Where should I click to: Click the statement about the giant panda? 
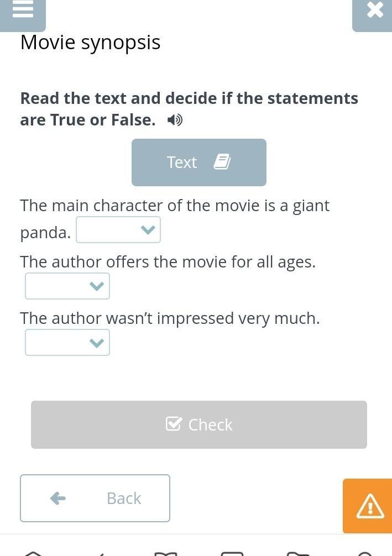175,206
